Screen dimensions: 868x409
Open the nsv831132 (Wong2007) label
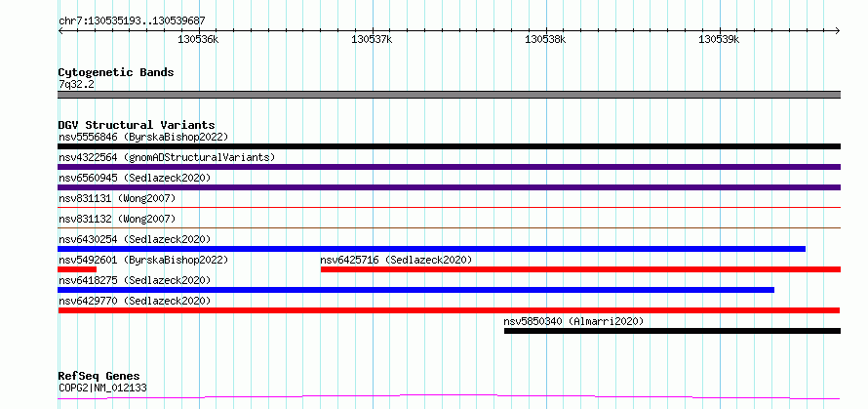(117, 219)
